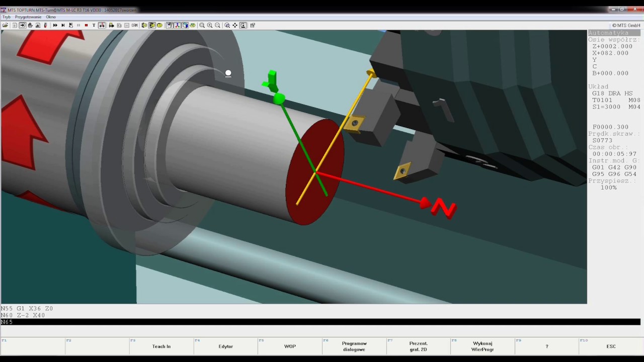
Task: Click the X+082.000 coordinate value
Action: [610, 53]
